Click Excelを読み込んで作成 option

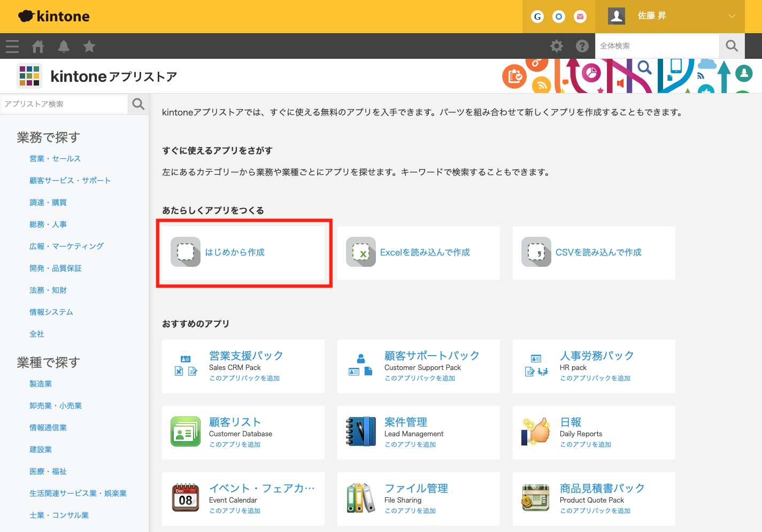[x=425, y=252]
